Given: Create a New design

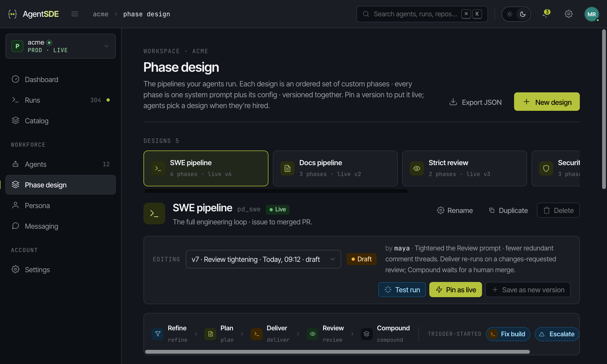Looking at the screenshot, I should (x=547, y=102).
